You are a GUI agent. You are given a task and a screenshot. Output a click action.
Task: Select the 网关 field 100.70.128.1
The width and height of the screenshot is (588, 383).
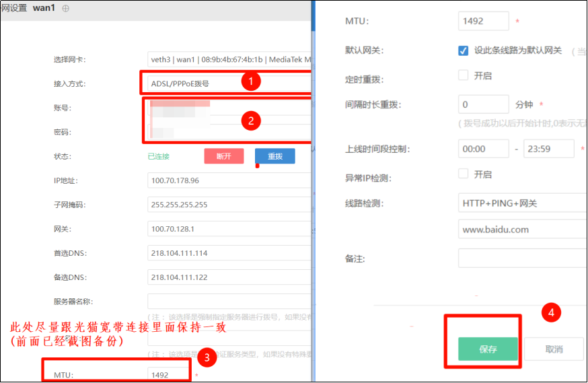point(229,229)
